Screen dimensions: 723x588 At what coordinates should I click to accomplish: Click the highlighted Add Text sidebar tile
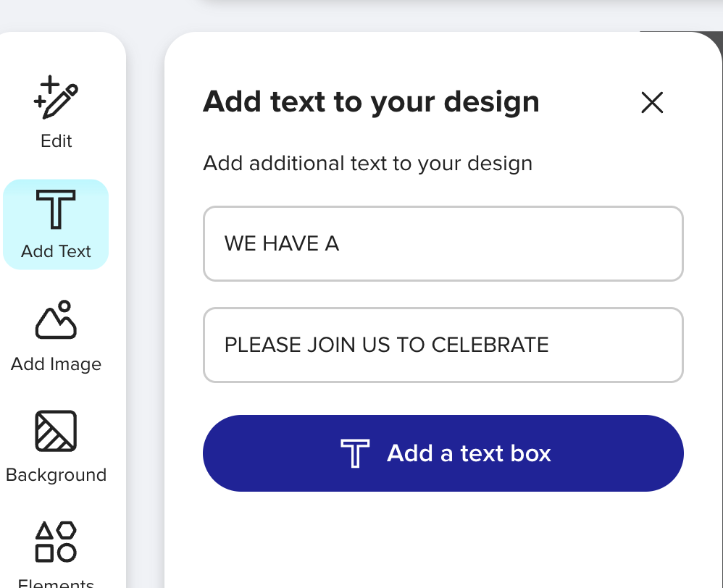click(x=56, y=224)
